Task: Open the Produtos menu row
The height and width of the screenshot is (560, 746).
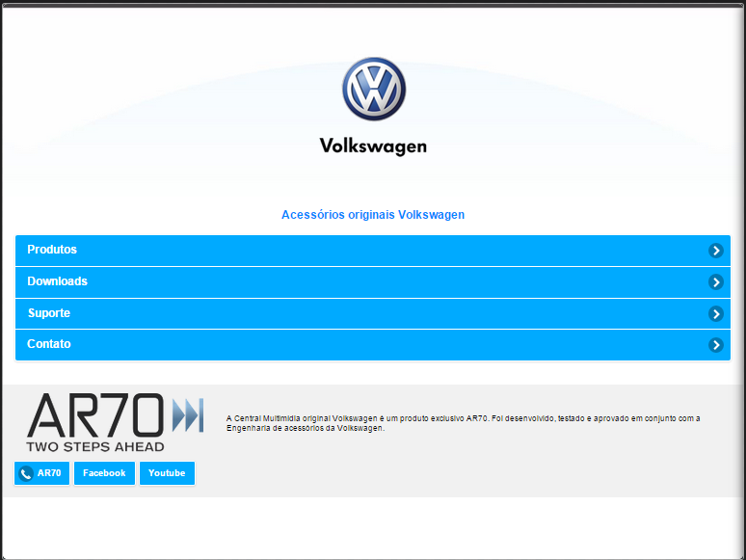Action: point(373,251)
